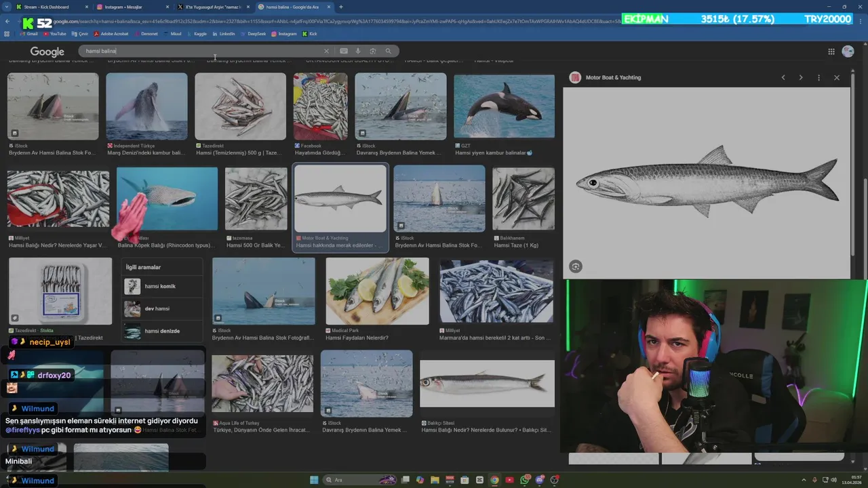Click the Lens search icon on preview image

(576, 266)
